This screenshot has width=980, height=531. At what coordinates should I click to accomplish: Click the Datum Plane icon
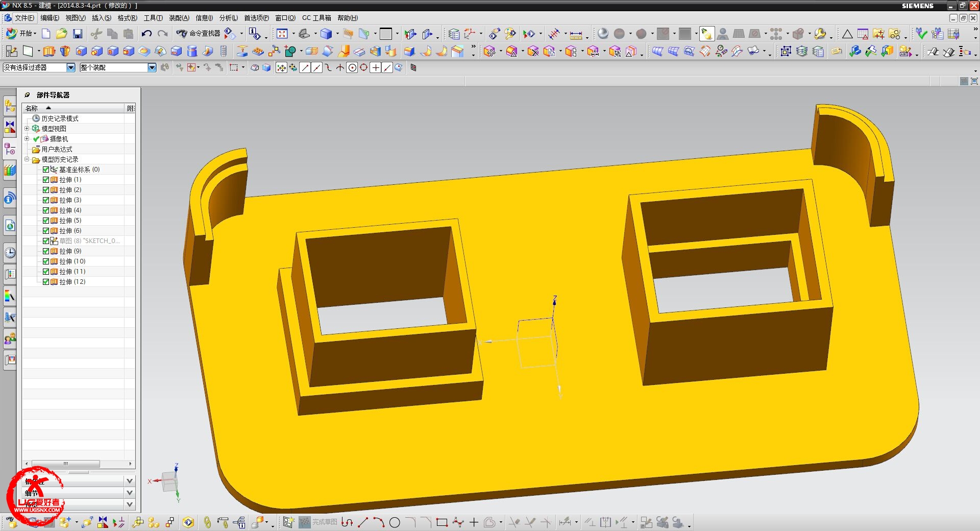(x=28, y=51)
